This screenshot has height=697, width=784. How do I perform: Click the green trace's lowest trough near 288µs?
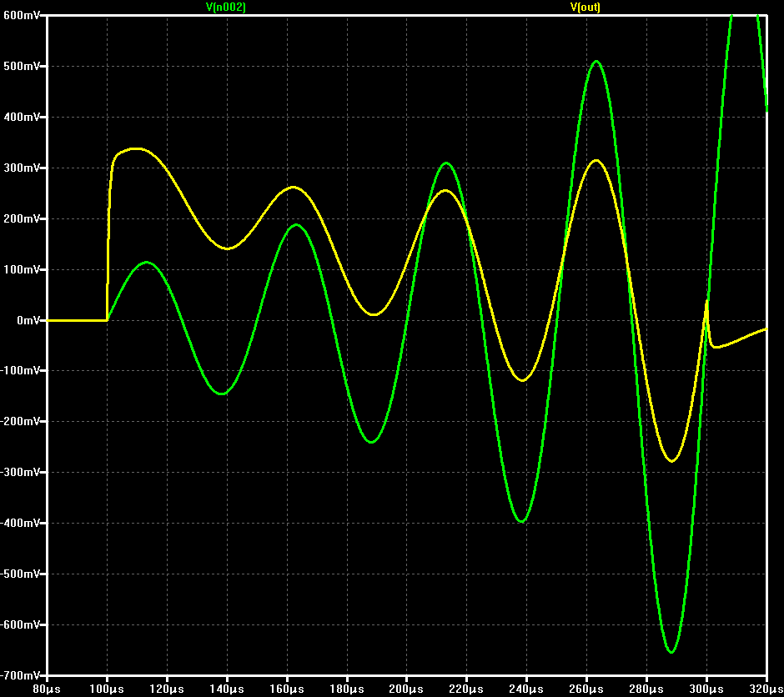coord(671,651)
